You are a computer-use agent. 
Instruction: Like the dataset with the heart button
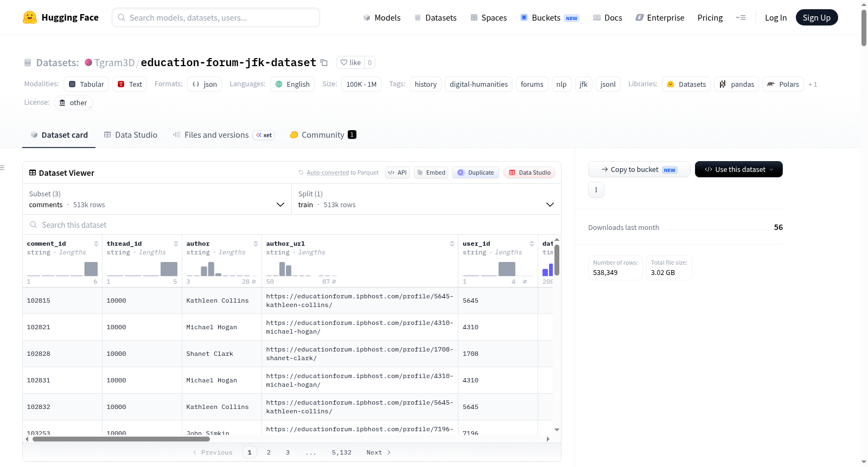pyautogui.click(x=350, y=62)
